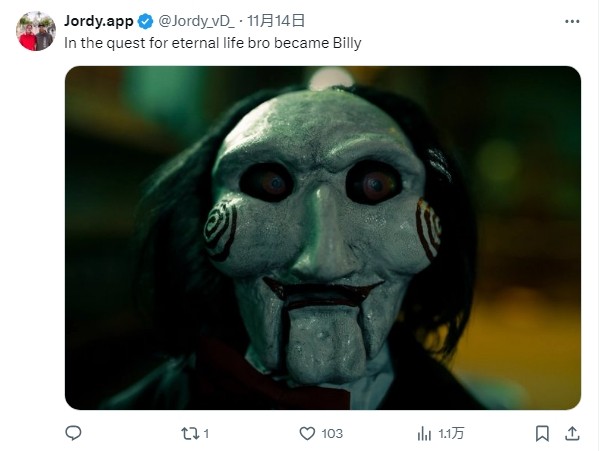Viewport: 600px width, 451px height.
Task: Click the retweet count showing 1
Action: point(206,433)
